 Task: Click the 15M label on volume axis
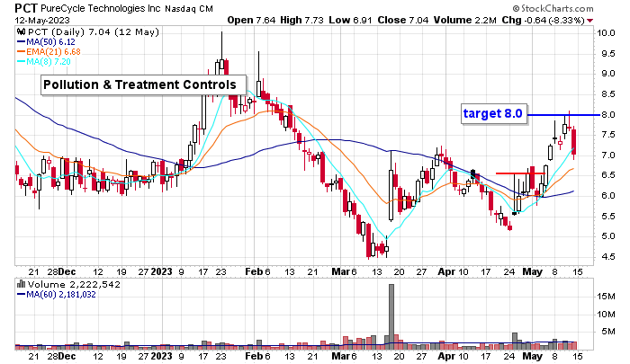(606, 294)
